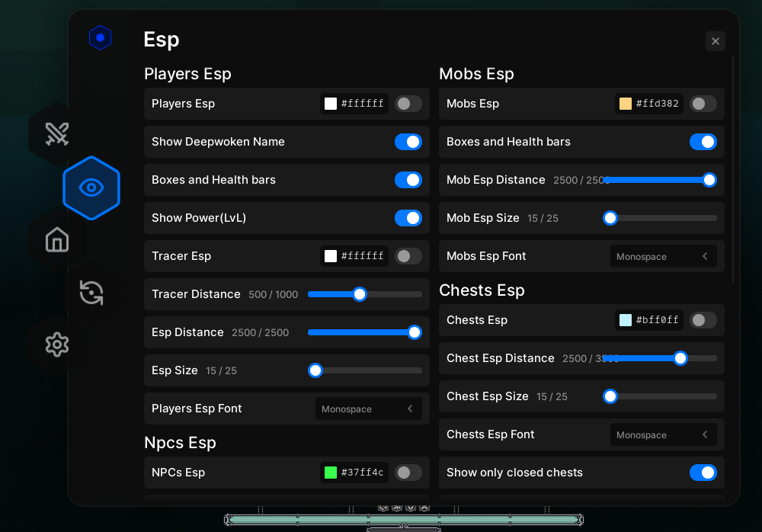Disable Show Deepwoken Name toggle
The image size is (762, 532).
408,142
